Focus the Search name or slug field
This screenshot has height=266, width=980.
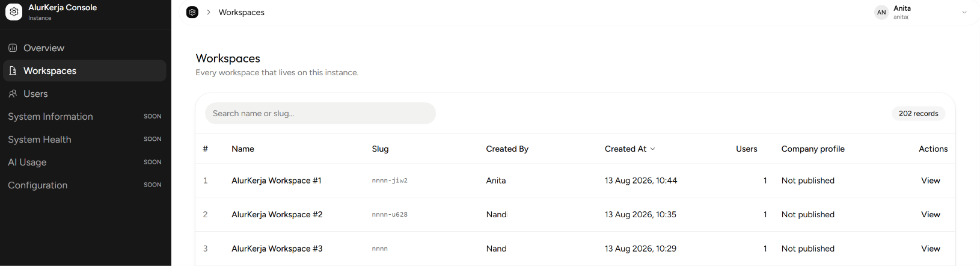(320, 113)
